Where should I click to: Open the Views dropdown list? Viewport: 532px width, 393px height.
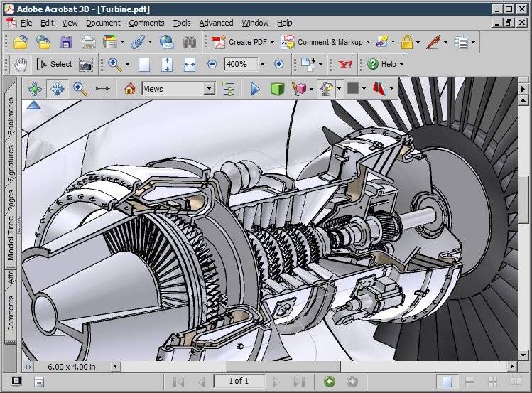point(209,89)
